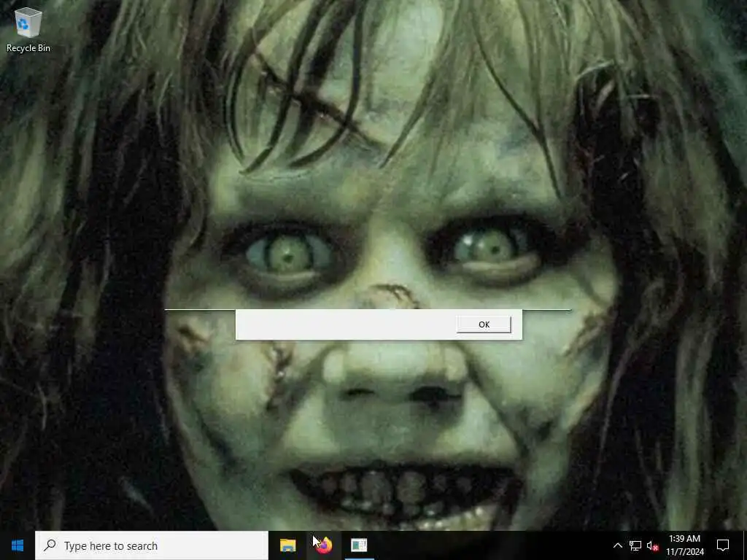Open the Windows Start menu

18,545
